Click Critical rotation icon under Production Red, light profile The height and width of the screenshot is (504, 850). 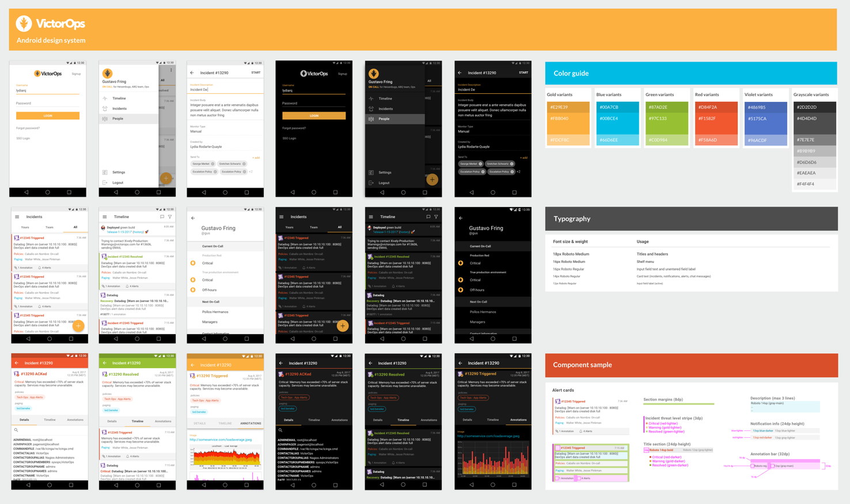(x=193, y=263)
